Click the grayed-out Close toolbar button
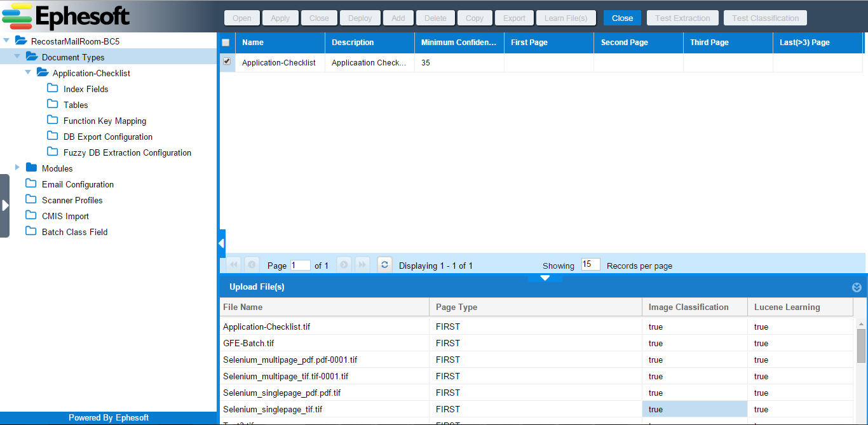The width and height of the screenshot is (868, 425). (x=319, y=18)
